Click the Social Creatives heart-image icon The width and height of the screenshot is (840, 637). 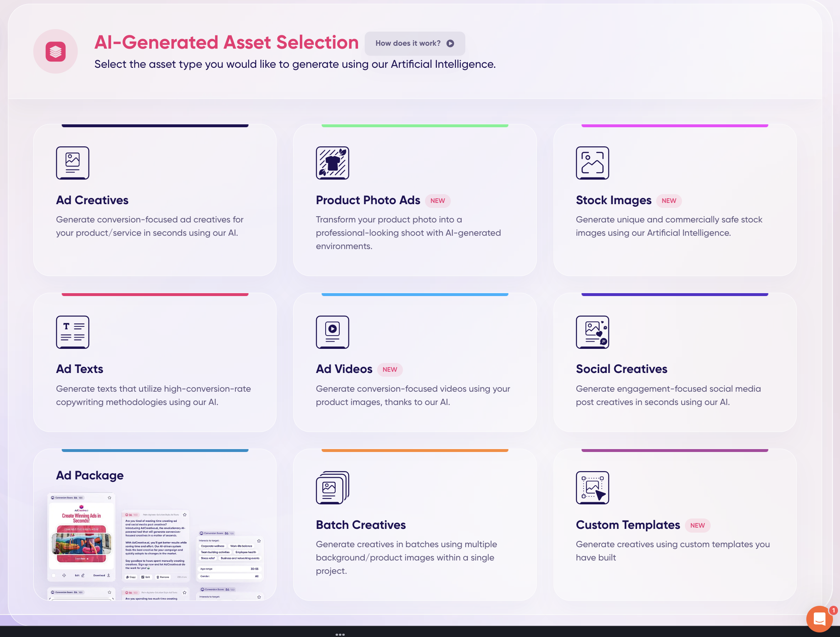(x=592, y=332)
